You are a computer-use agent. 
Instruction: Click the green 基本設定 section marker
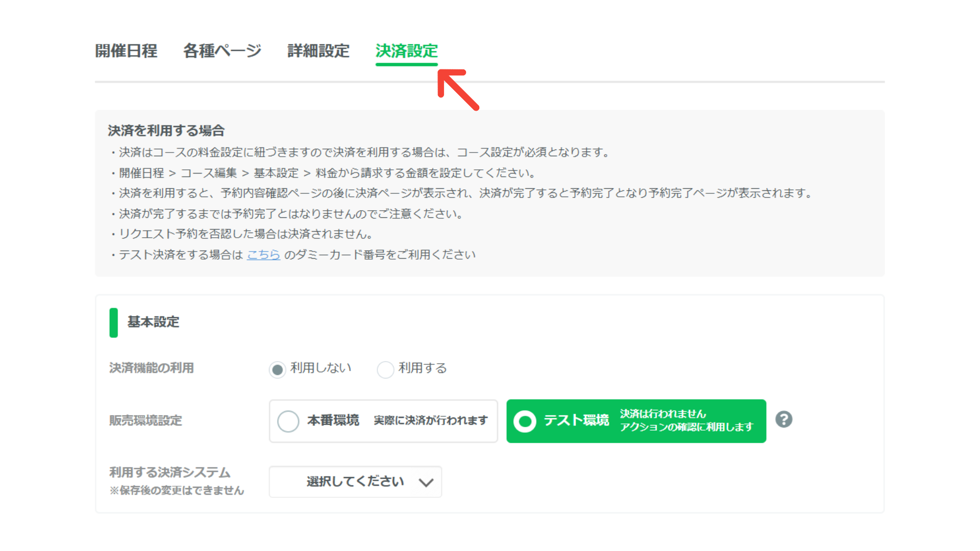(113, 322)
